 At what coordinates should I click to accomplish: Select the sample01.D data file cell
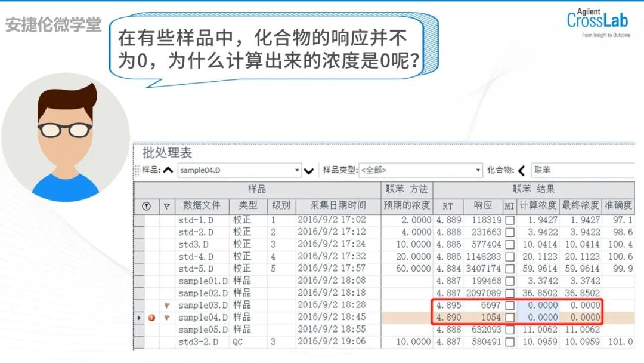[202, 281]
